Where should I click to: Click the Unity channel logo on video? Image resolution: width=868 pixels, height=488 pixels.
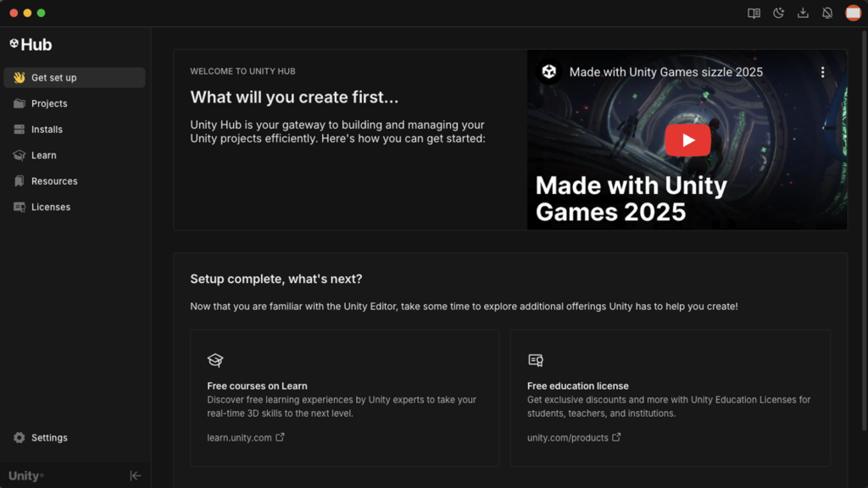[549, 72]
